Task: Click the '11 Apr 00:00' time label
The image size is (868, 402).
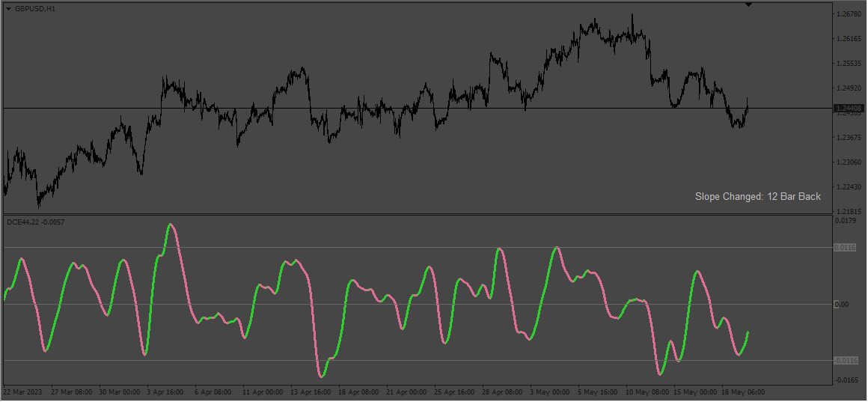Action: coord(263,392)
